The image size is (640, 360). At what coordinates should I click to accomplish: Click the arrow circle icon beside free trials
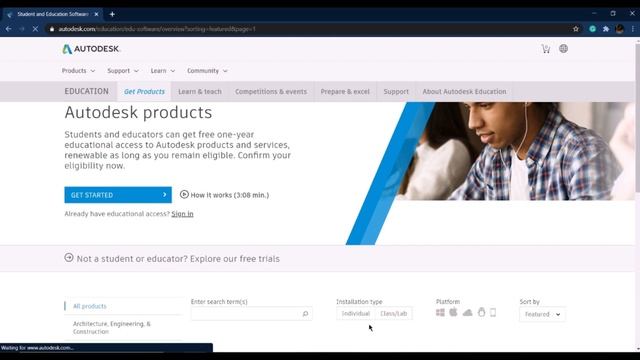(69, 258)
